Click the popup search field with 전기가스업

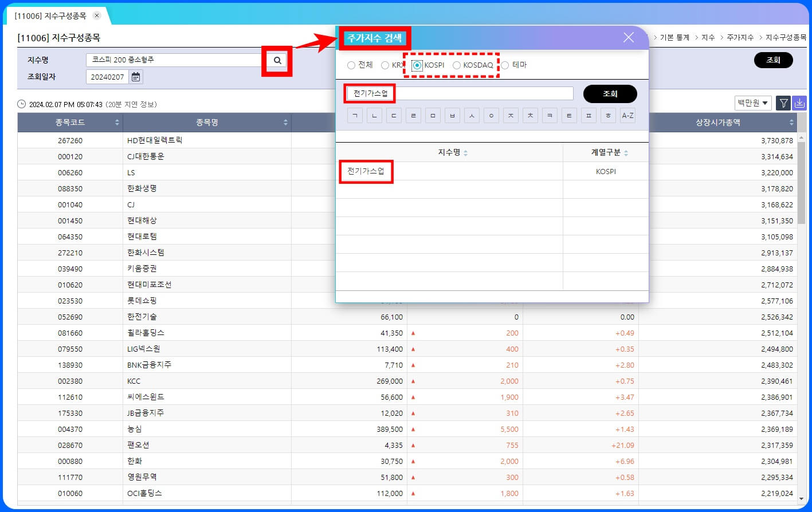(x=460, y=93)
